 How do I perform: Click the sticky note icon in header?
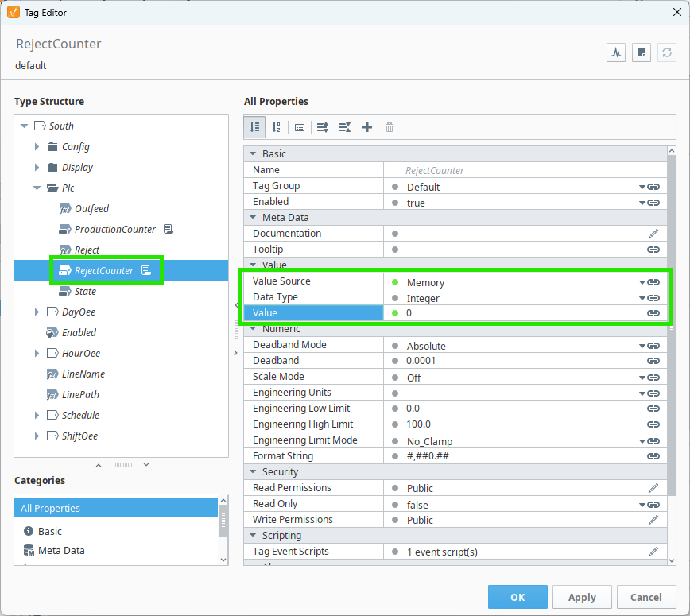tap(642, 52)
